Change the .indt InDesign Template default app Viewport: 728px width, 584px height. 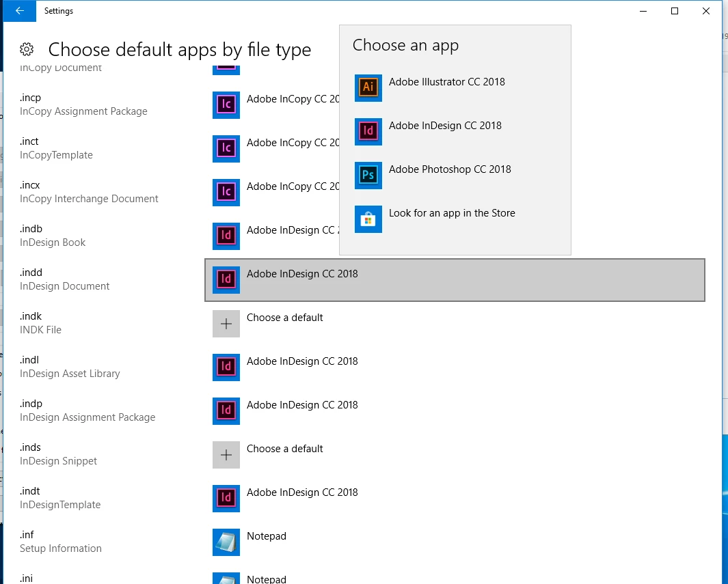(286, 498)
